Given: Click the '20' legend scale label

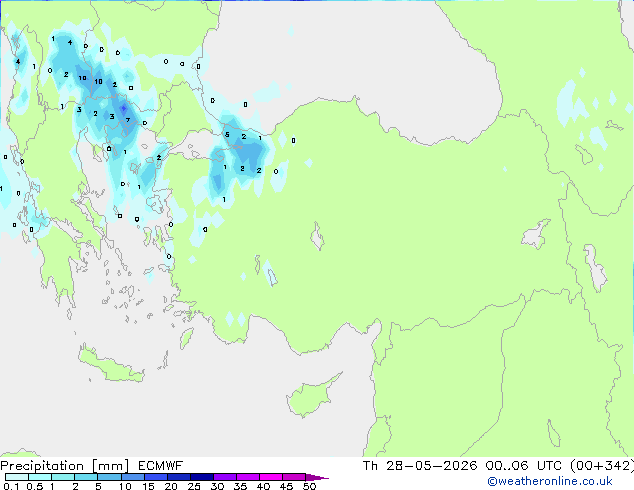Looking at the screenshot, I should pos(171,486).
